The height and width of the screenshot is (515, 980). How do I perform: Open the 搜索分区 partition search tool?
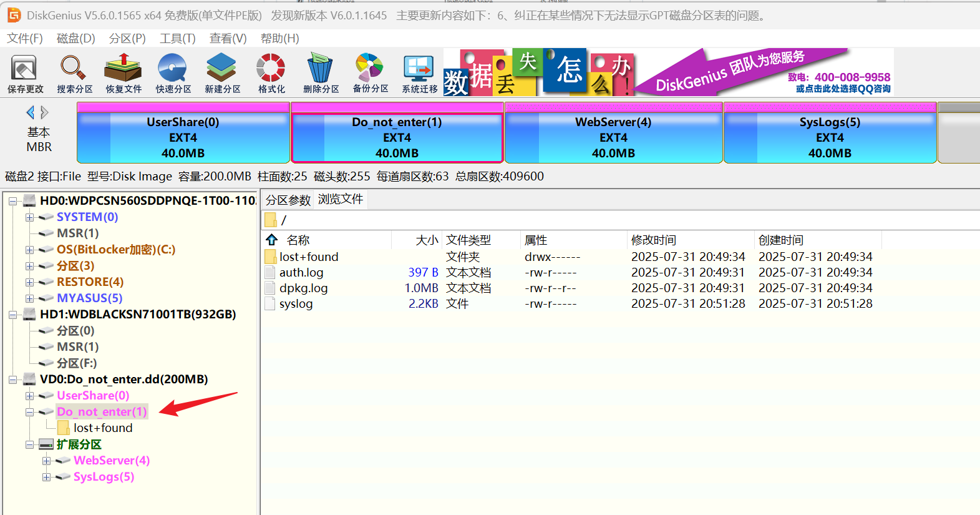(74, 74)
